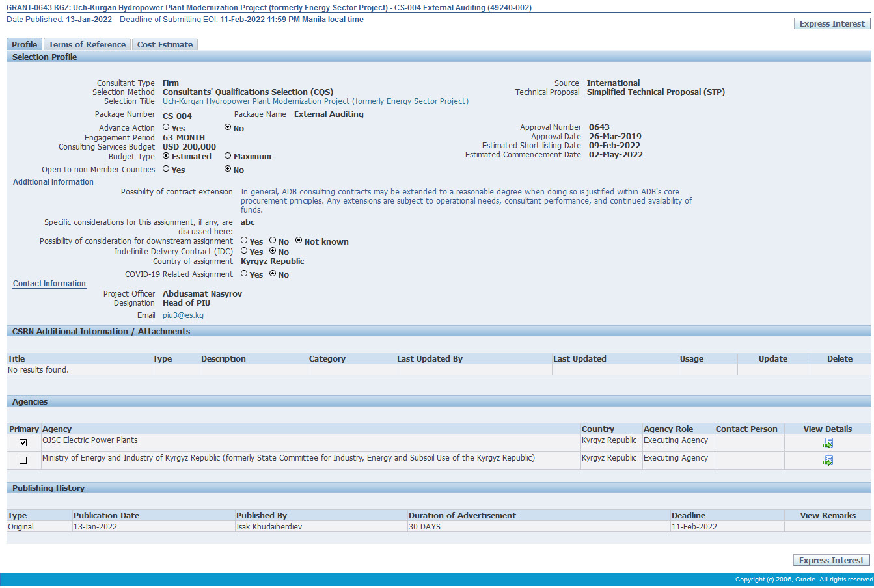The width and height of the screenshot is (874, 588).
Task: Click the top Express Interest button
Action: [x=832, y=23]
